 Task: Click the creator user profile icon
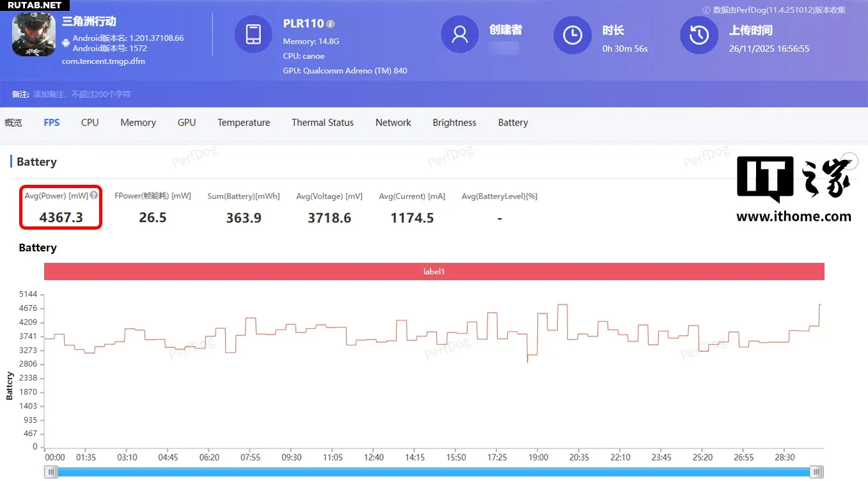(x=459, y=35)
